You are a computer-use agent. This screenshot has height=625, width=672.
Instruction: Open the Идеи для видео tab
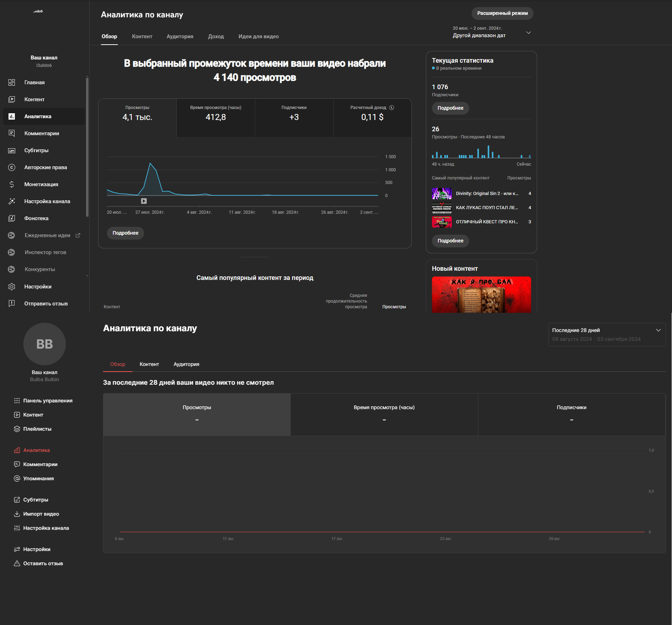click(259, 36)
